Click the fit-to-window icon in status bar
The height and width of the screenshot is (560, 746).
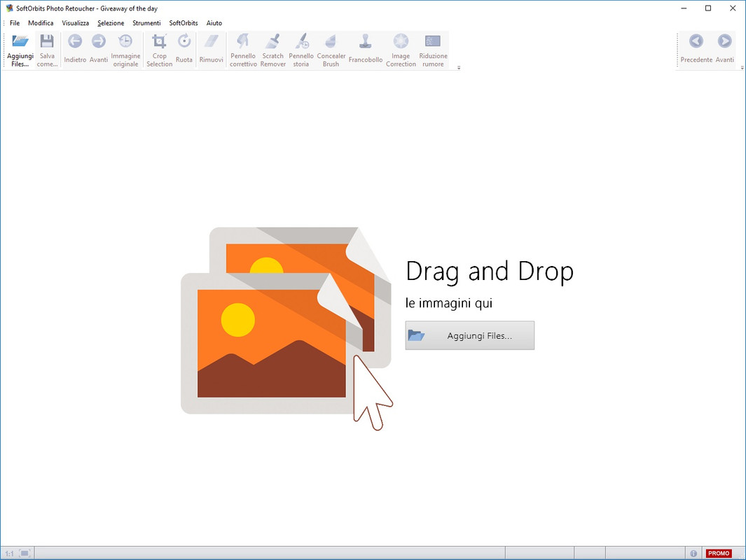25,553
